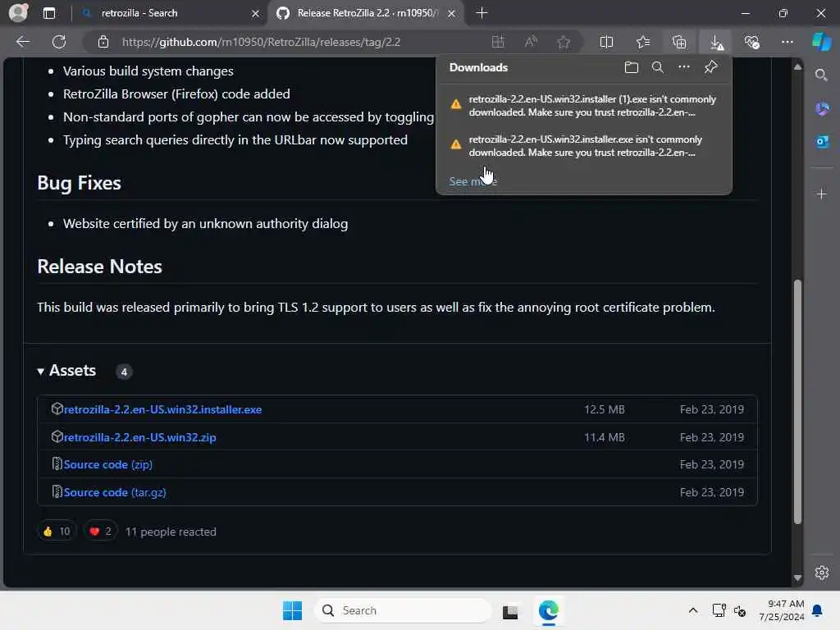Refresh the current GitHub page

click(x=59, y=42)
